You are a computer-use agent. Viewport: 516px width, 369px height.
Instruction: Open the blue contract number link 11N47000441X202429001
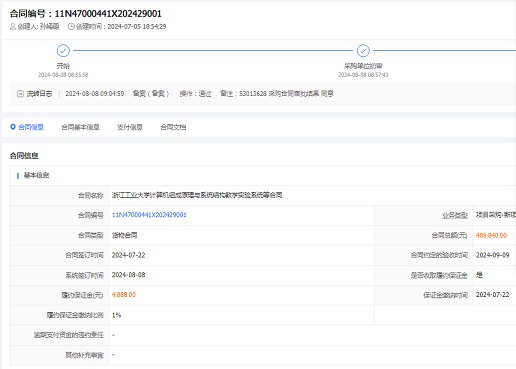149,215
